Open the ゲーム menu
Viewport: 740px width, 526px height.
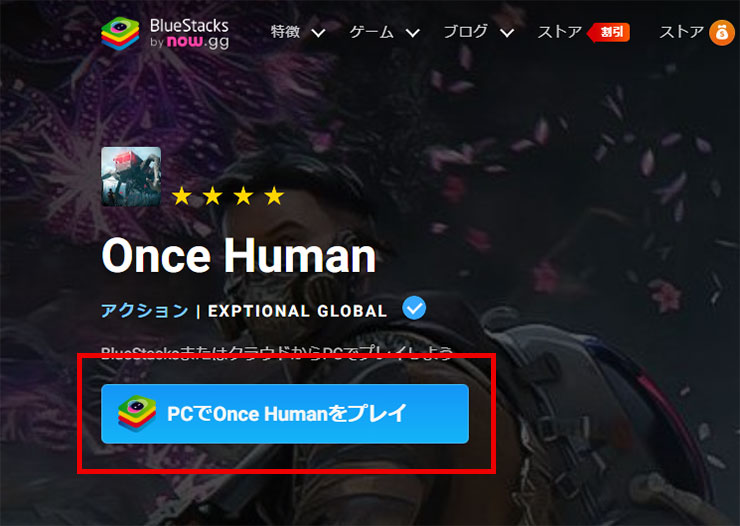click(371, 32)
